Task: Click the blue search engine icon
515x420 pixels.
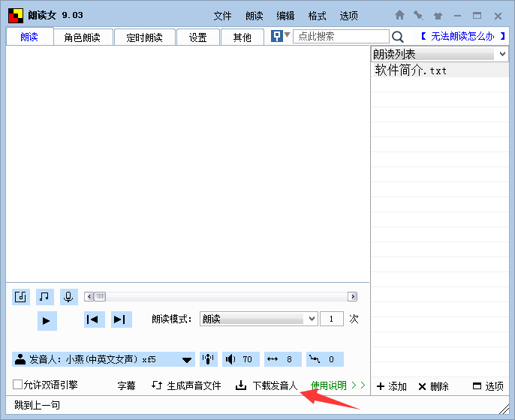Action: coord(277,36)
